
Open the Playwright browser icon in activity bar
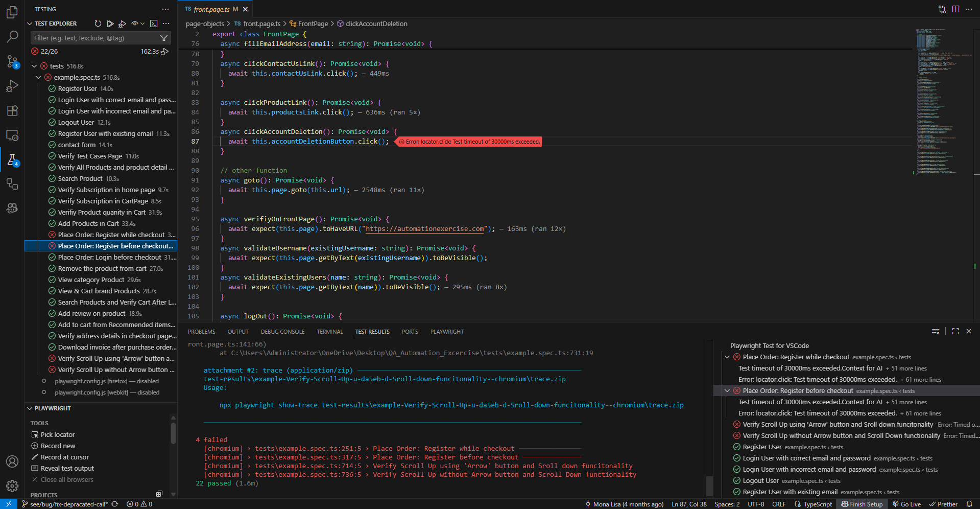pyautogui.click(x=12, y=208)
